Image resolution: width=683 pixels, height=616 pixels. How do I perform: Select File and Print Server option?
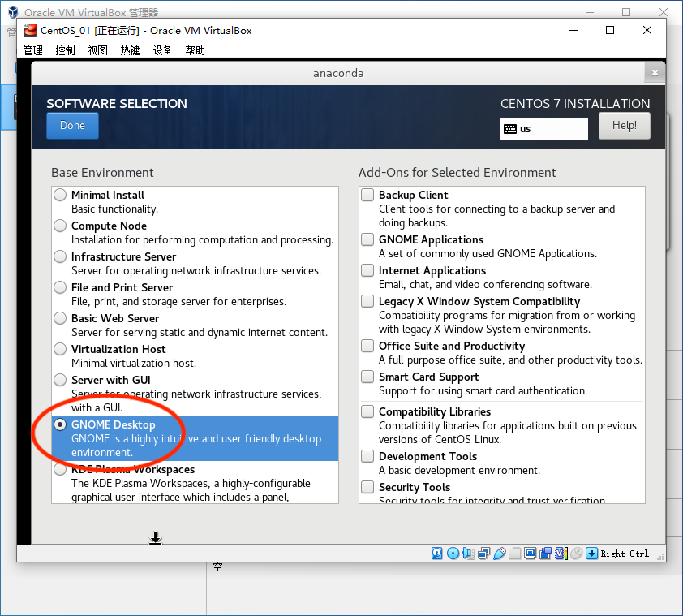click(x=60, y=287)
